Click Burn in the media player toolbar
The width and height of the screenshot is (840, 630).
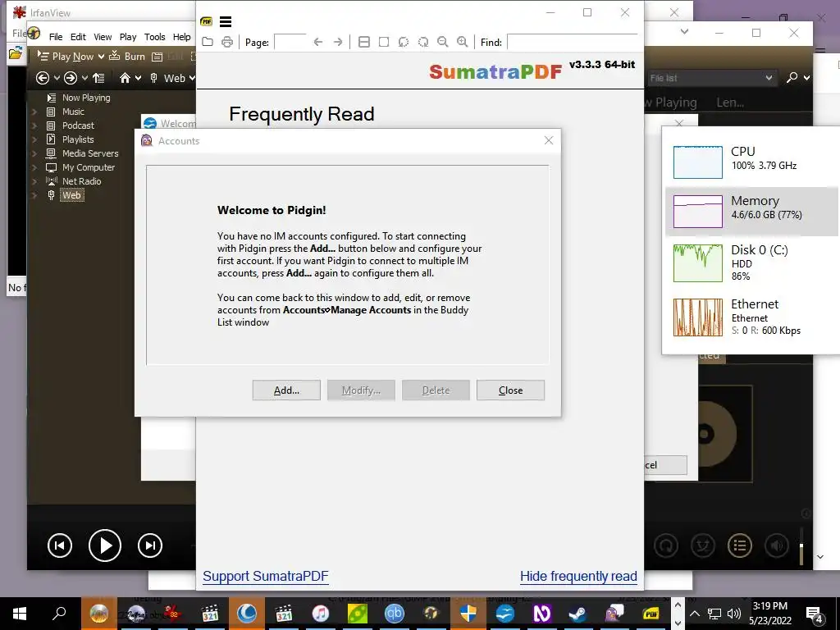(x=127, y=57)
